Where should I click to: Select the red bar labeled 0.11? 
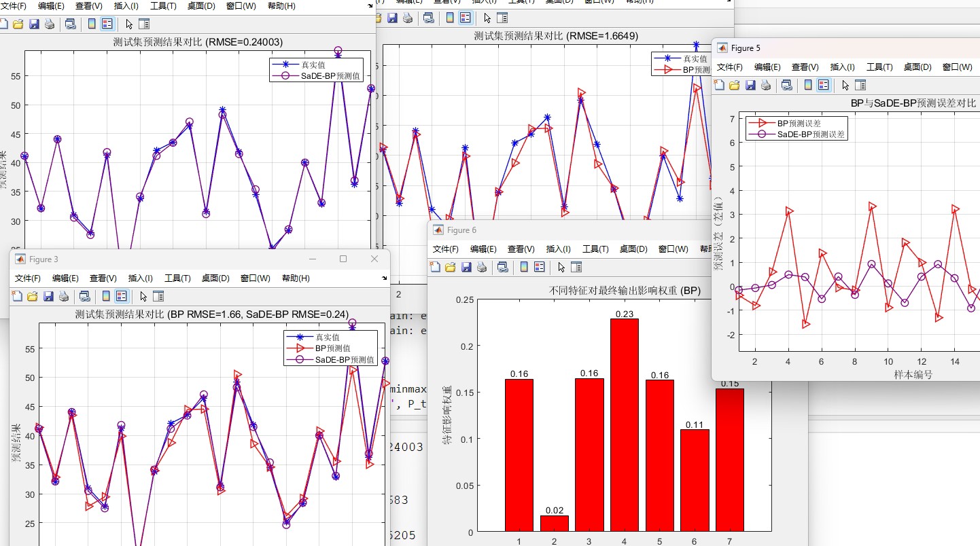[695, 480]
